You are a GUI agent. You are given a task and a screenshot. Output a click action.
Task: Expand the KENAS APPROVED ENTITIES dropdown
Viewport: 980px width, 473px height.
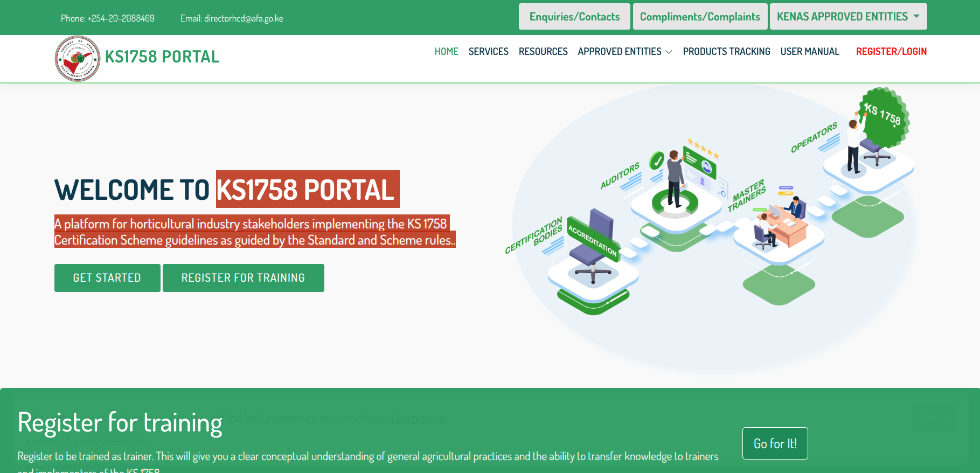(848, 17)
